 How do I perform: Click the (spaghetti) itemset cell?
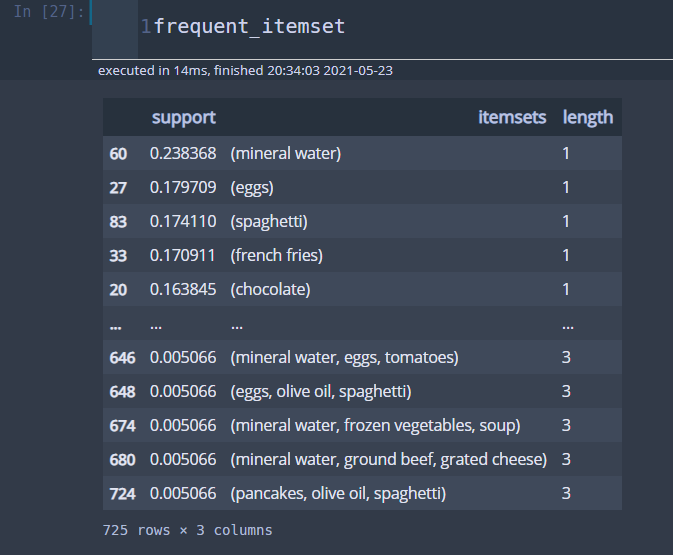point(268,221)
